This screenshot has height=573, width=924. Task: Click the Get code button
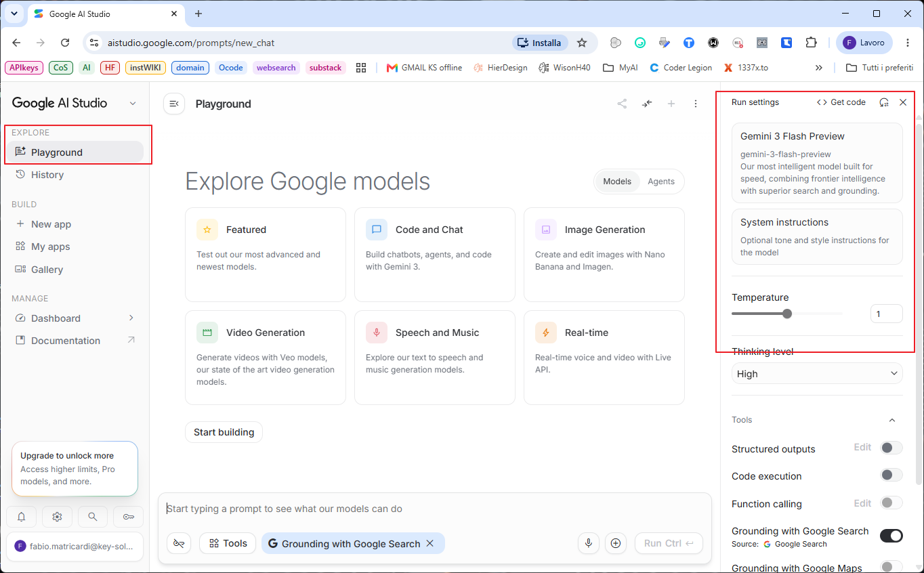click(x=841, y=102)
